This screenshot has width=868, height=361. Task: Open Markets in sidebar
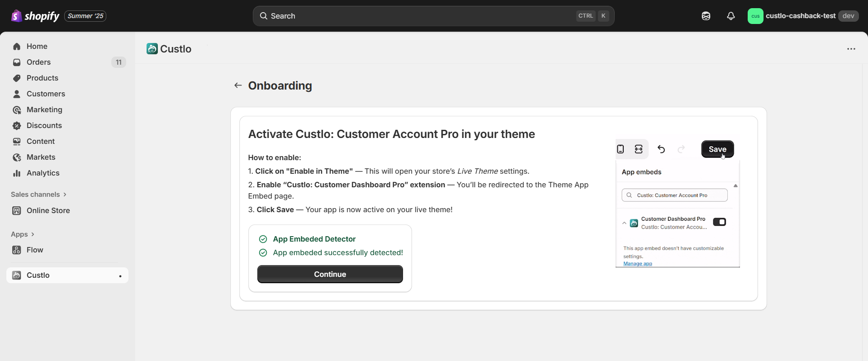click(67, 157)
